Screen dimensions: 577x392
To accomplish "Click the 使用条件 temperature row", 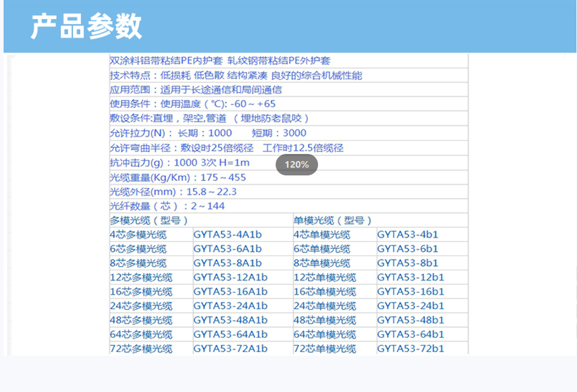I will (x=193, y=104).
